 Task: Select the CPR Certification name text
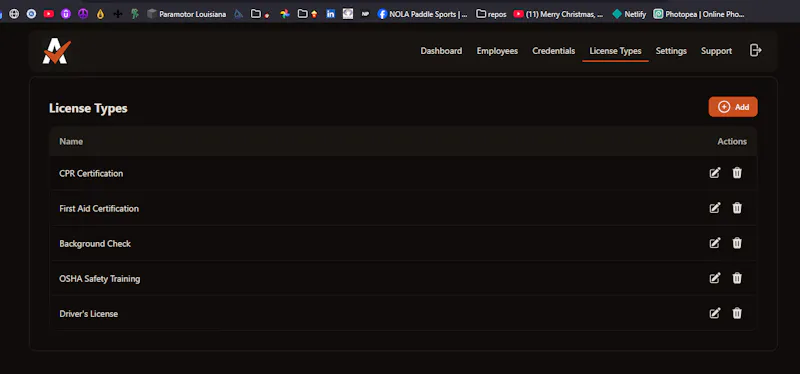pos(91,173)
